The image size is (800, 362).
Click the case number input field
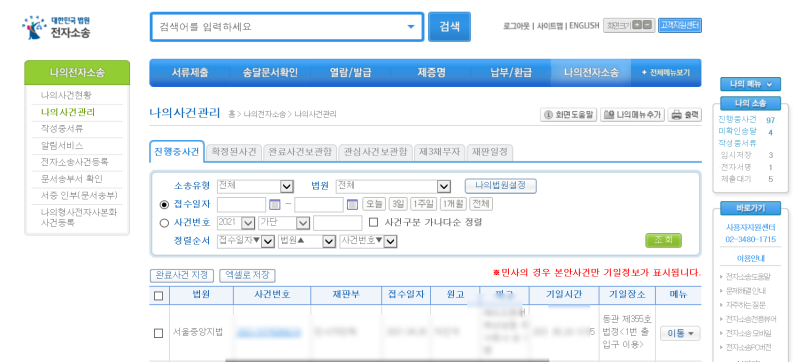[337, 223]
